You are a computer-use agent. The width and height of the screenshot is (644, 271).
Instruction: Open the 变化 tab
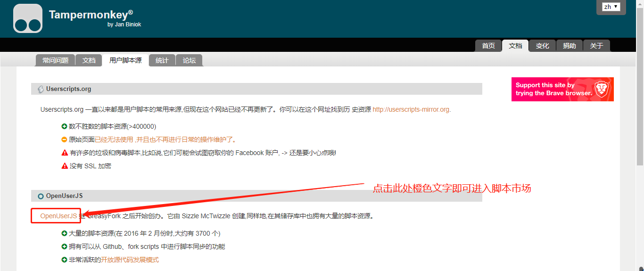tap(543, 46)
